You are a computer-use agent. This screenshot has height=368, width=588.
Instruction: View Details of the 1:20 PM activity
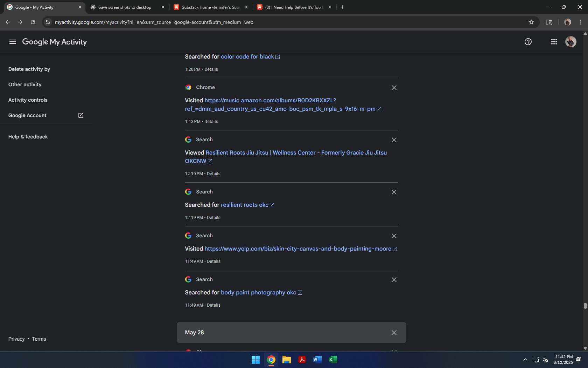click(211, 69)
